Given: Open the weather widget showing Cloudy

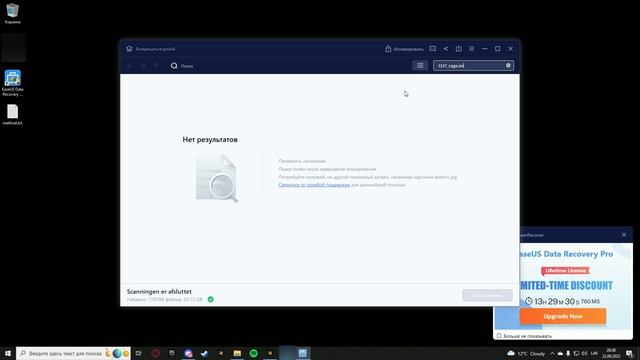Looking at the screenshot, I should (x=526, y=353).
